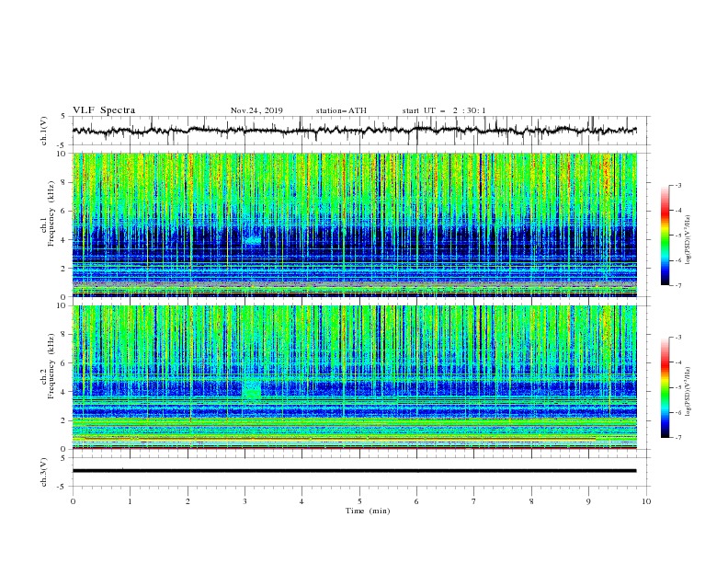Screen dimensions: 728x563
Task: Click the 'VLF Spectra' title text
Action: tap(104, 110)
